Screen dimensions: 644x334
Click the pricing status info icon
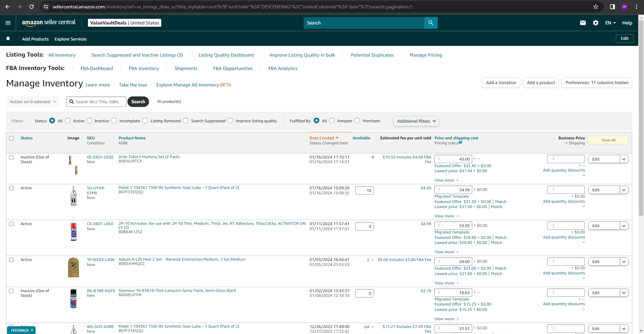(x=461, y=142)
